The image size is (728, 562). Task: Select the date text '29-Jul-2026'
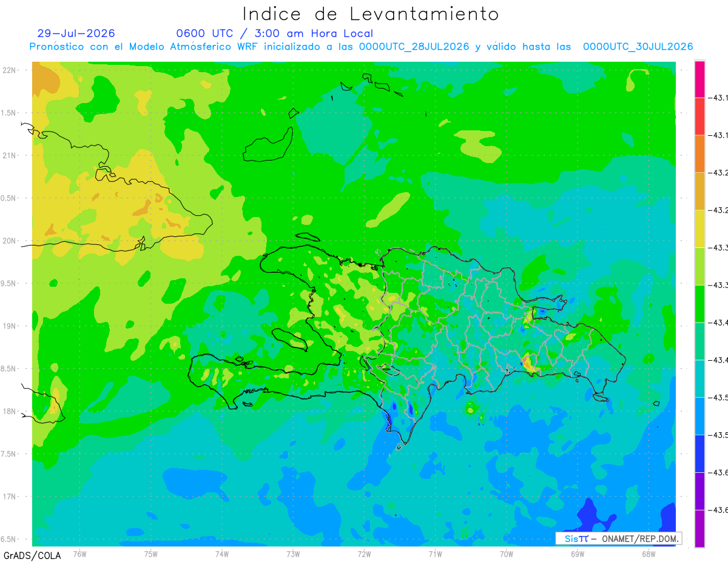pos(76,33)
